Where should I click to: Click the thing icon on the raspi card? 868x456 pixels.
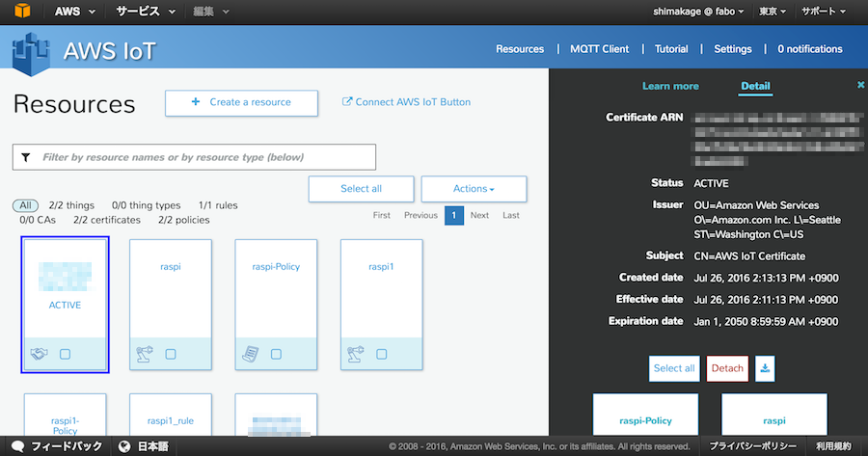coord(145,354)
